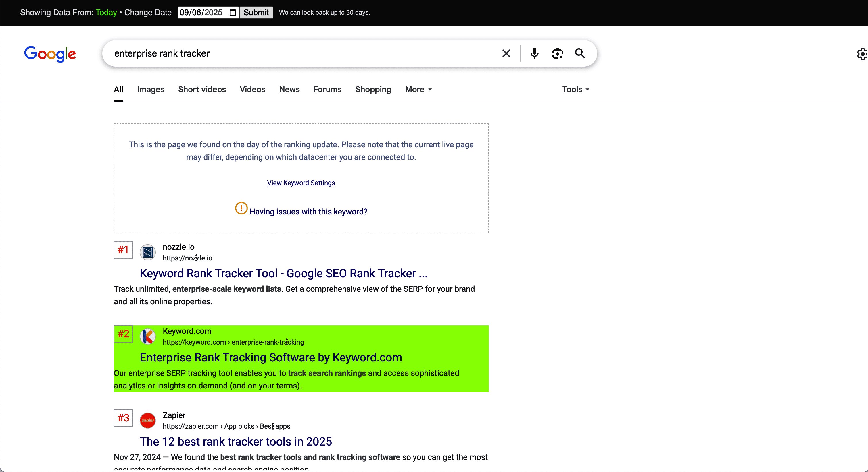This screenshot has width=868, height=472.
Task: Switch to the News tab
Action: tap(289, 90)
